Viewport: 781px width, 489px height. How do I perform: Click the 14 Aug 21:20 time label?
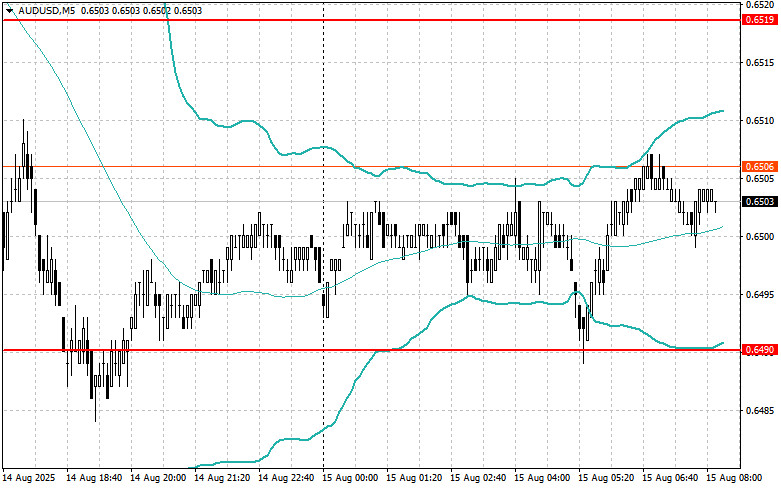click(x=222, y=478)
